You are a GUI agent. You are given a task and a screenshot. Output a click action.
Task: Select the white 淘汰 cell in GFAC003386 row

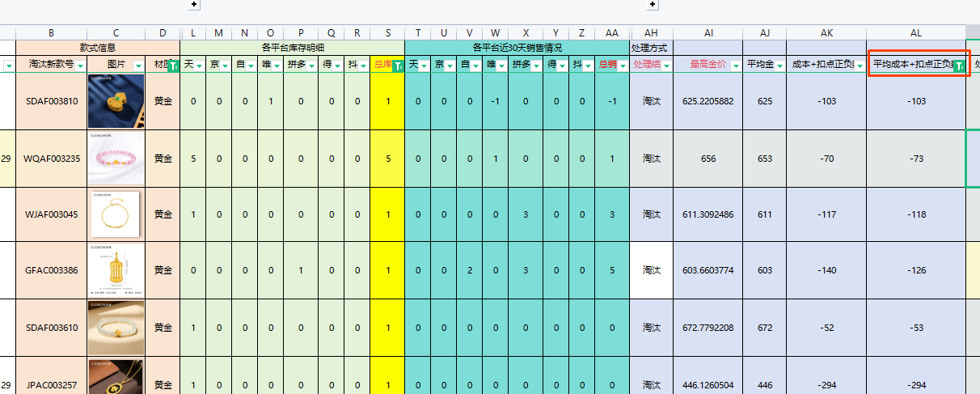pos(651,270)
